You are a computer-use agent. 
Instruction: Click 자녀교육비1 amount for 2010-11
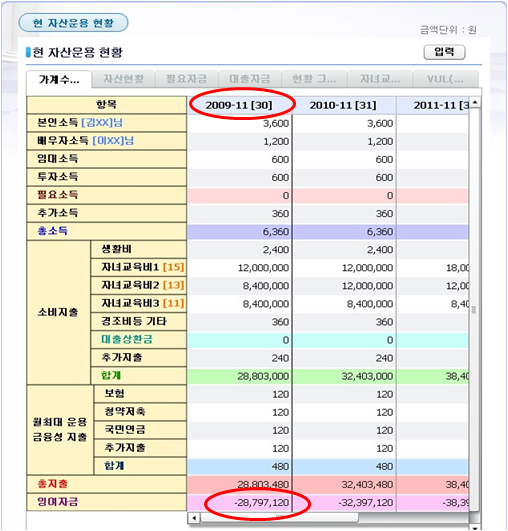367,268
